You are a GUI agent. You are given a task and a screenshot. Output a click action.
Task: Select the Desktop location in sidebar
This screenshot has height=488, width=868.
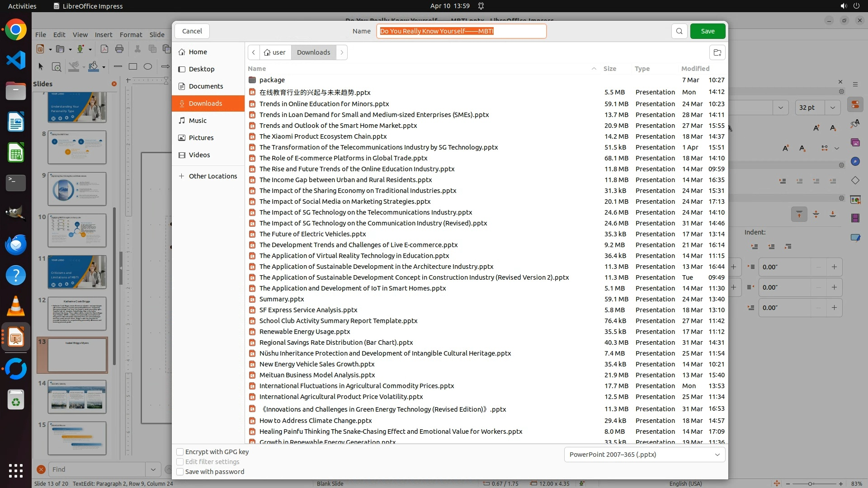[201, 69]
